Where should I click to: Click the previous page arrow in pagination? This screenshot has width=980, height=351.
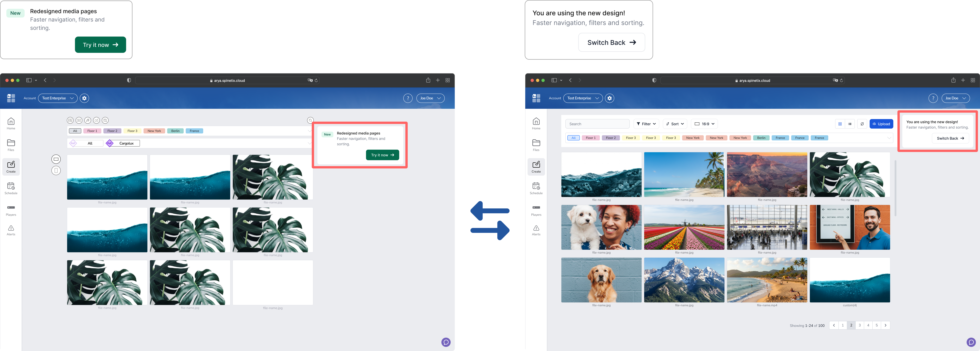click(834, 326)
